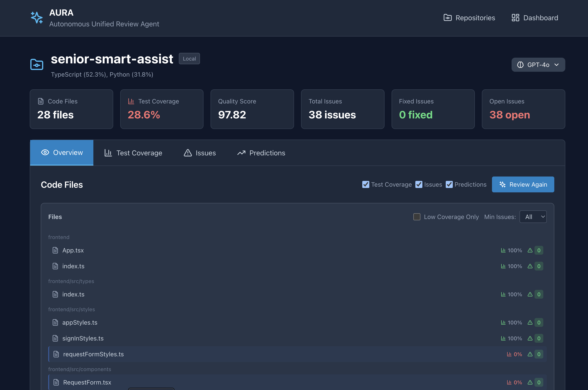Uncheck the Issues review checkbox

[419, 184]
